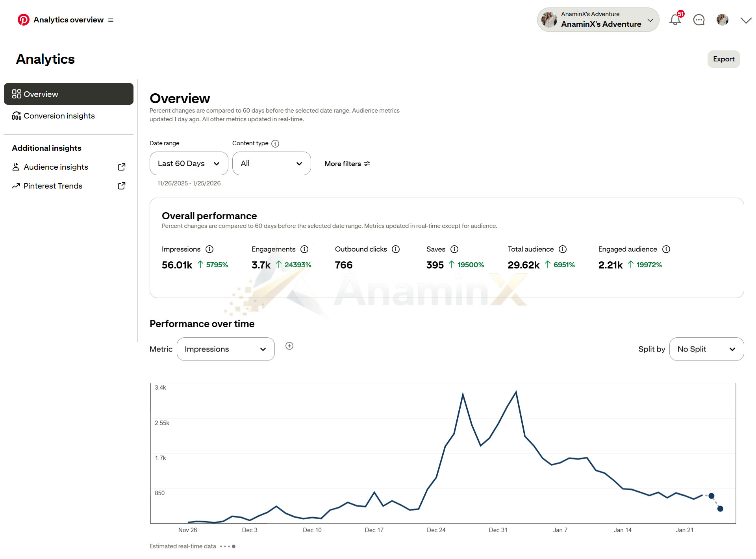756x559 pixels.
Task: Expand the AnaminX's Adventure account switcher
Action: pos(598,20)
